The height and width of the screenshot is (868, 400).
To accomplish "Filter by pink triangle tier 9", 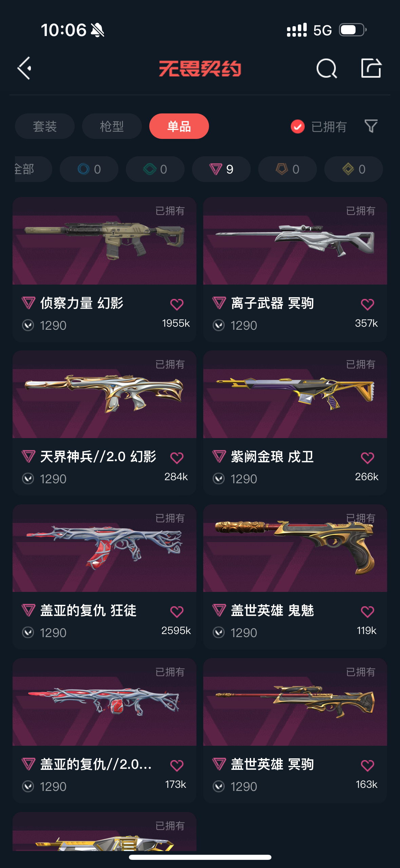I will pos(221,169).
